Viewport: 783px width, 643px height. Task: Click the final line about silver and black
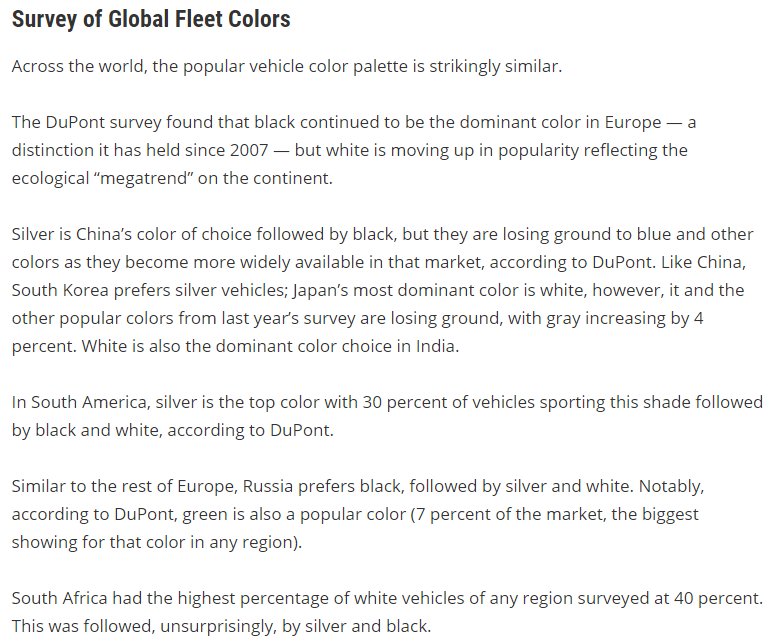coord(221,626)
